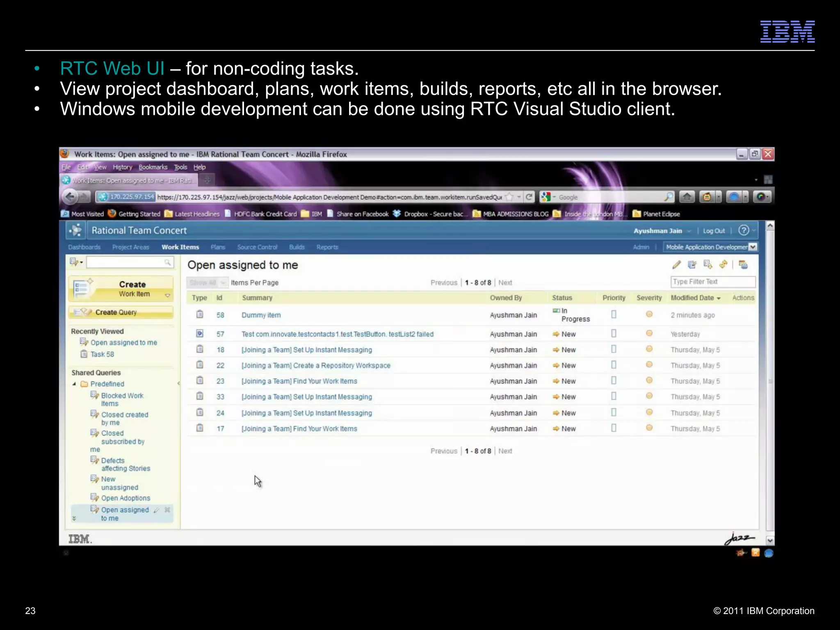Open work item 57 test failed link
The image size is (840, 630).
(x=338, y=334)
